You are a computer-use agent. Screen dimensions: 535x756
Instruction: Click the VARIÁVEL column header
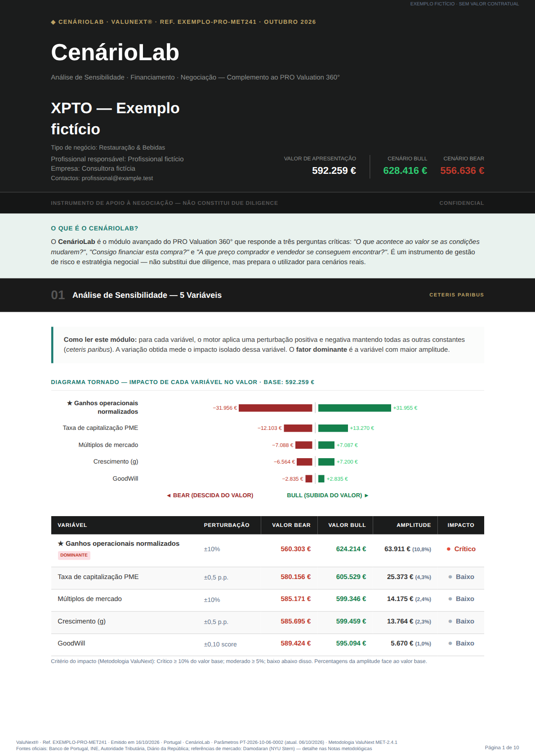coord(72,525)
